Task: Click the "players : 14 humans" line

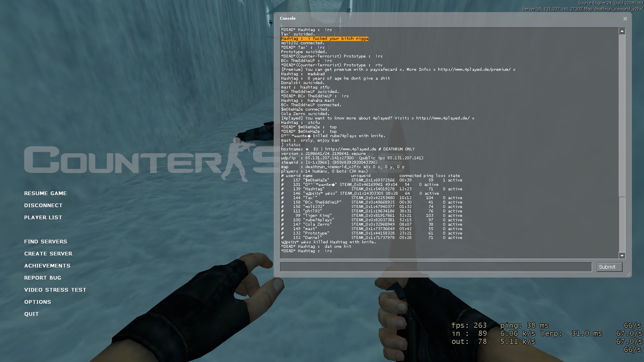Action: point(324,171)
